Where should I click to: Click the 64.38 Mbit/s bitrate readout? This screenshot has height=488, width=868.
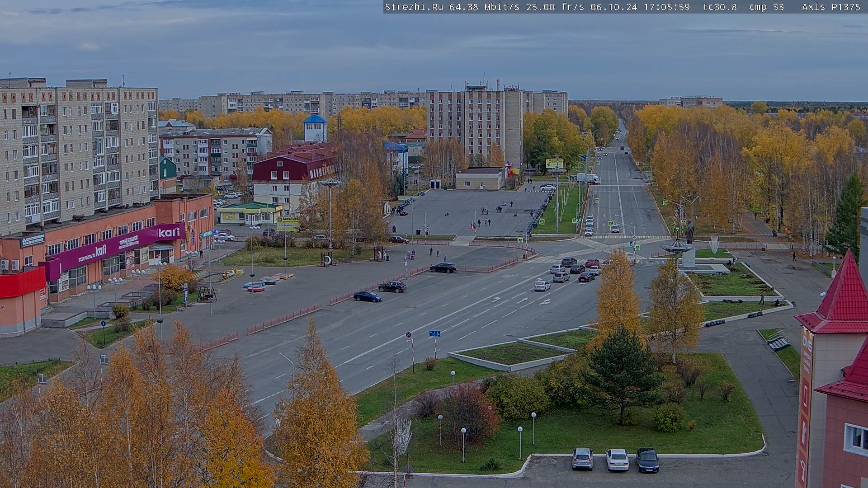pos(485,7)
